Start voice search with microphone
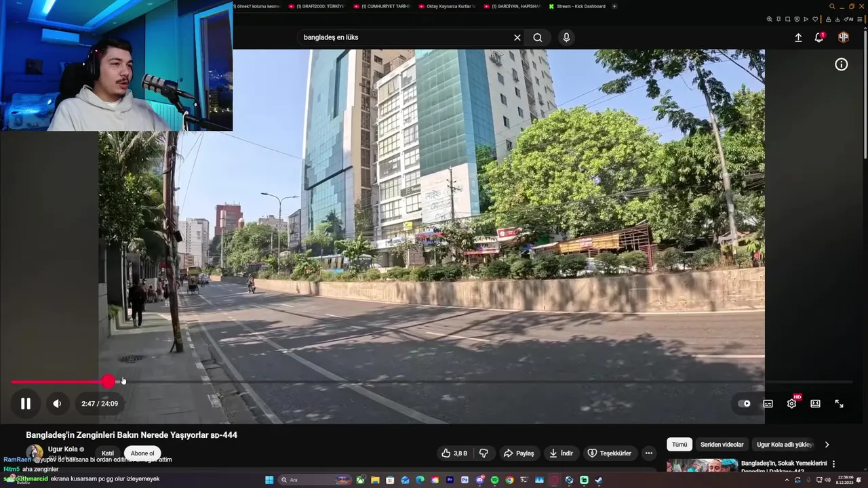Screen dimensions: 868x488 pos(566,37)
